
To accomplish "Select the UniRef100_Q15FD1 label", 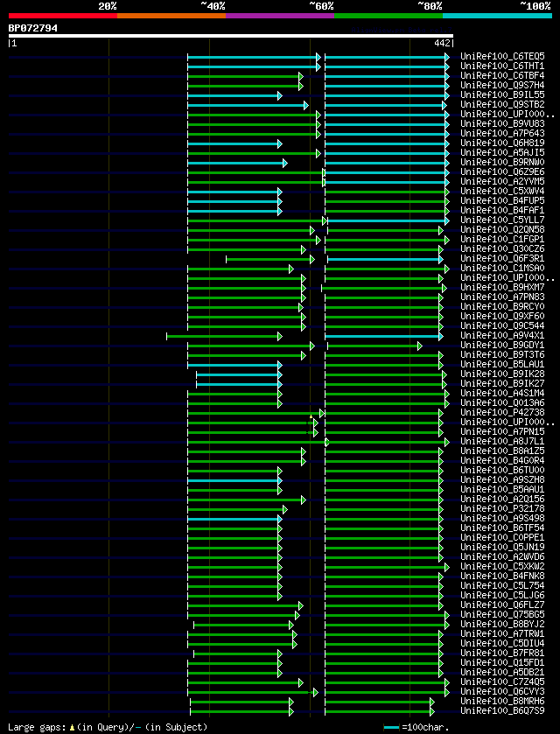I will click(502, 661).
